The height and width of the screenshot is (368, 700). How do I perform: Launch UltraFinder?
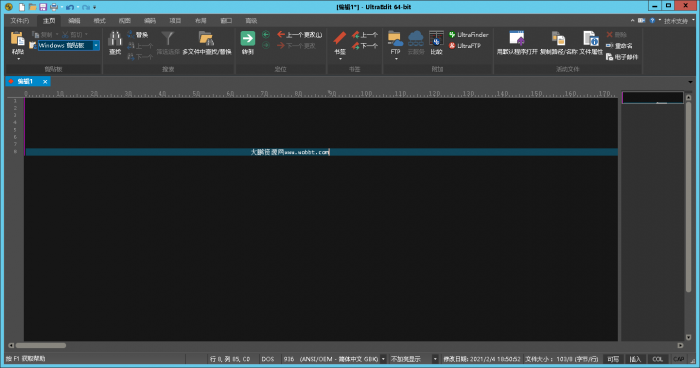(x=468, y=34)
